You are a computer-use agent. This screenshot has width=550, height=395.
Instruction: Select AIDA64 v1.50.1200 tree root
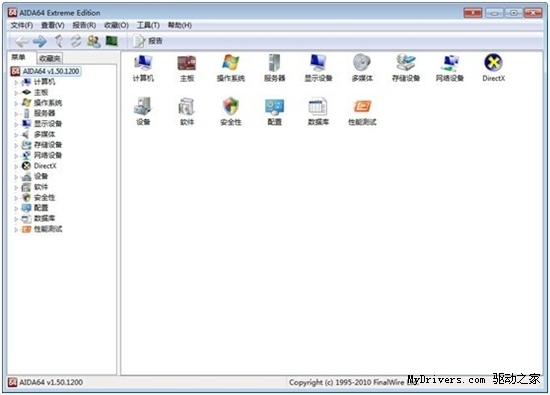tap(51, 71)
